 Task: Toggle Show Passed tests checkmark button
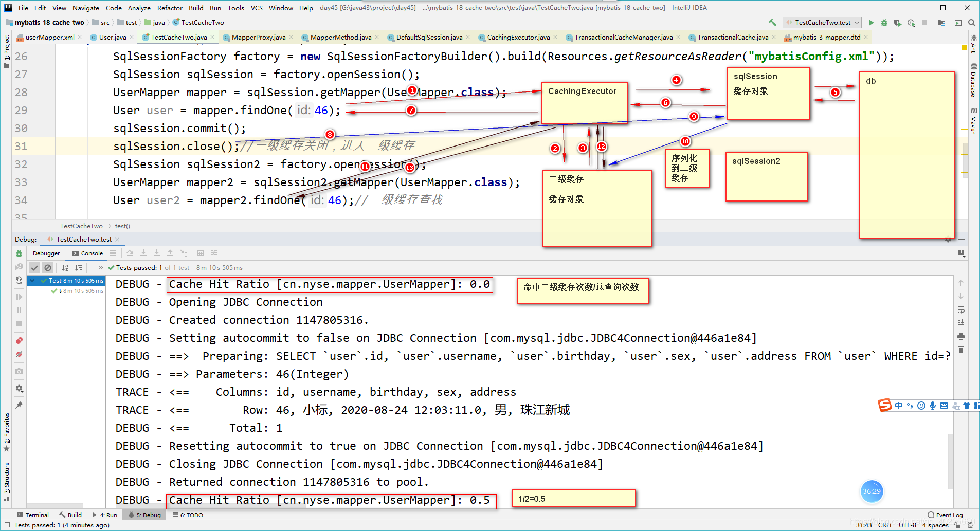[x=34, y=267]
